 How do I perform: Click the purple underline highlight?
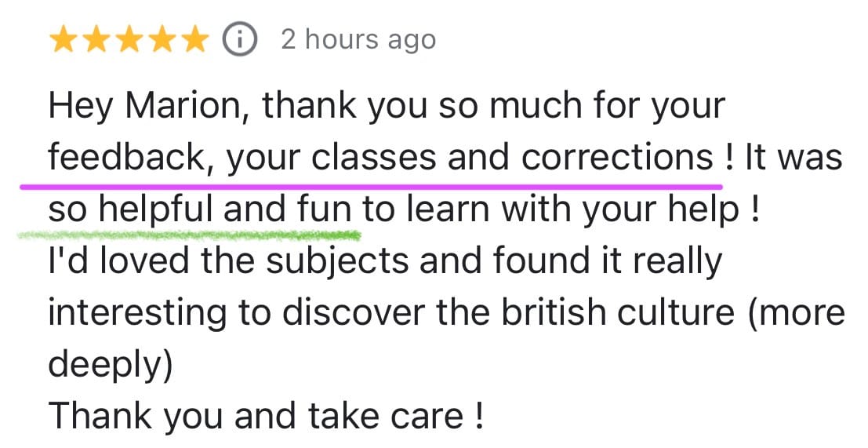[369, 187]
